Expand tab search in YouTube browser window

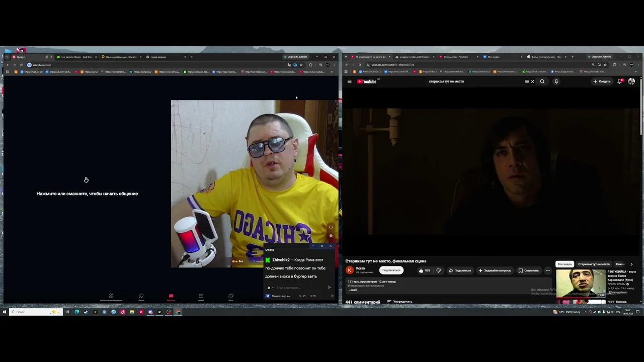tap(346, 57)
